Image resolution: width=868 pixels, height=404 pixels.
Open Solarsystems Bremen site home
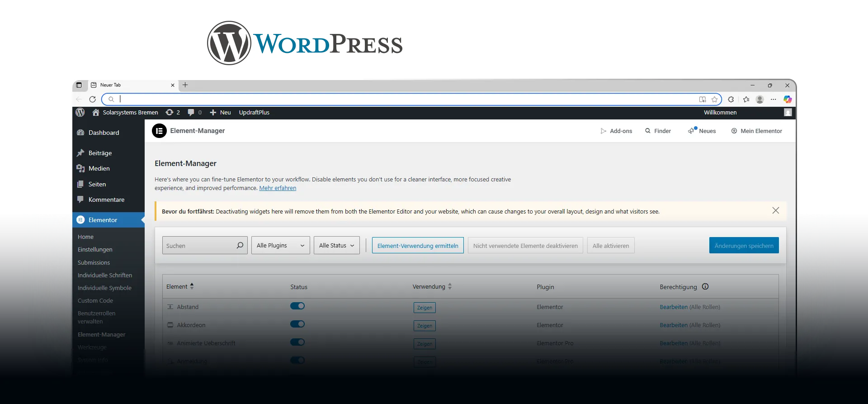pyautogui.click(x=125, y=112)
